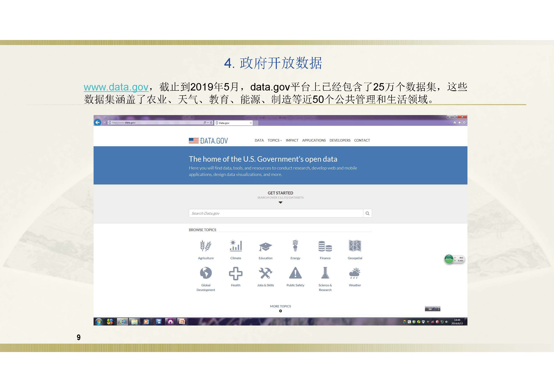
Task: Select the Public Safety warning icon
Action: 295,273
